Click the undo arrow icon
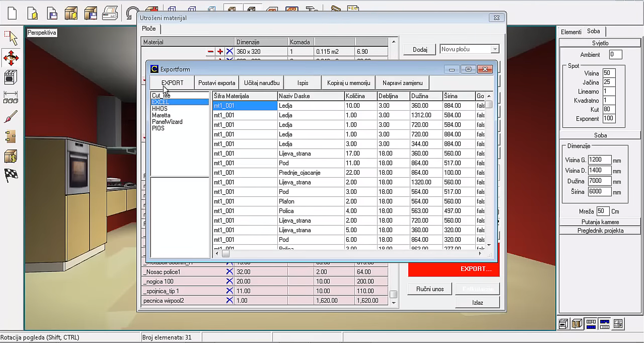 coord(131,13)
